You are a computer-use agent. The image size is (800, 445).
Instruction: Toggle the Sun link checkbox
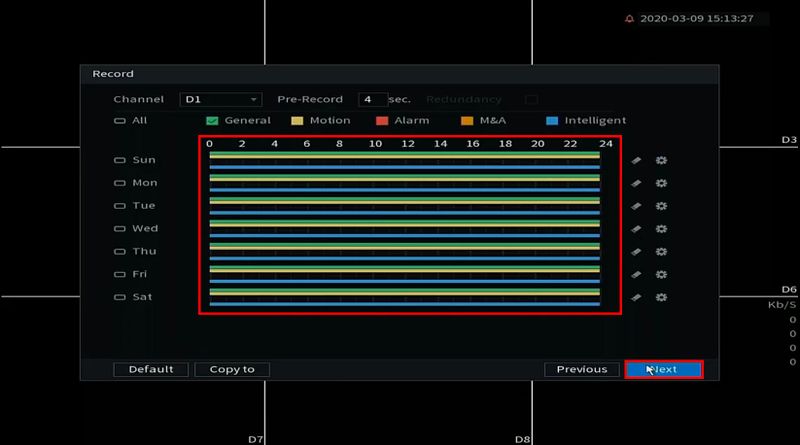pos(119,160)
